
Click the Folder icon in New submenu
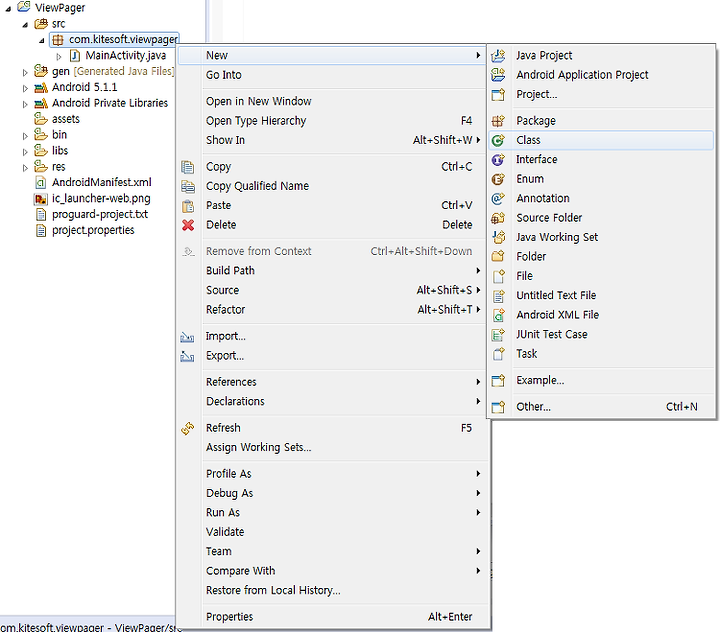coord(498,256)
